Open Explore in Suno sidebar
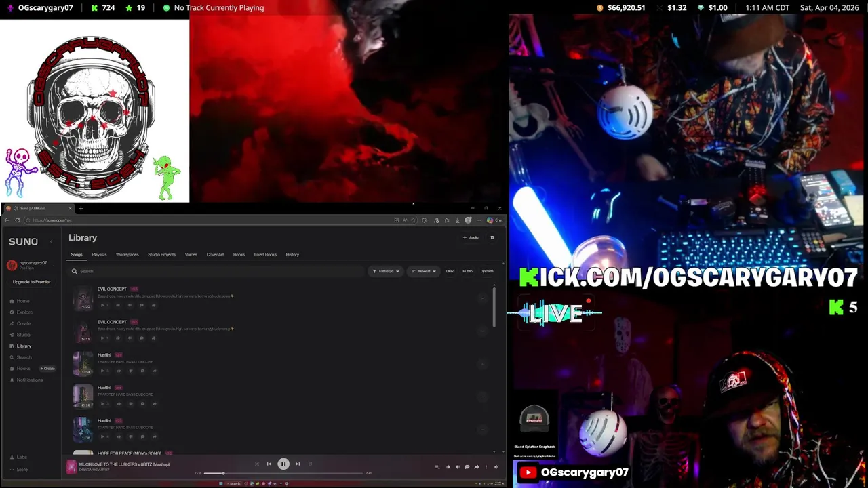 (x=21, y=312)
